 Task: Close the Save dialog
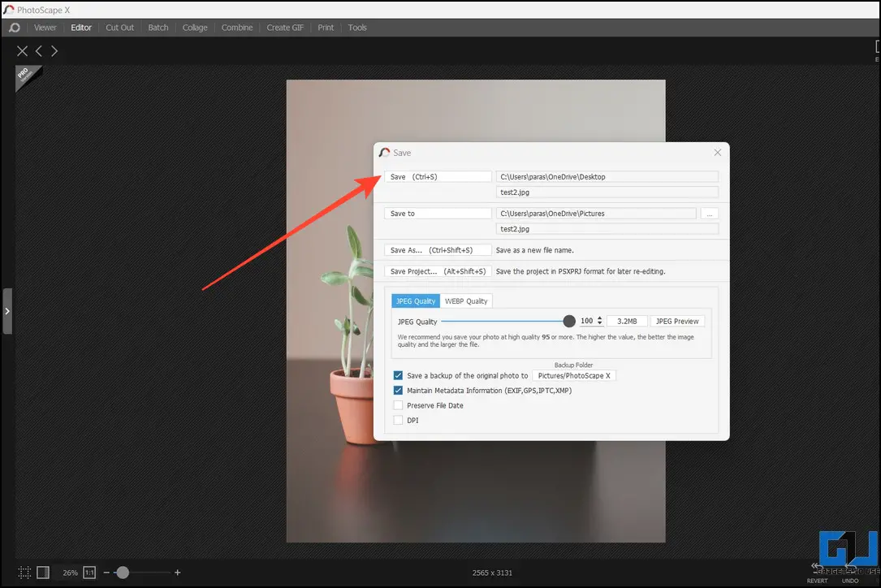tap(718, 153)
